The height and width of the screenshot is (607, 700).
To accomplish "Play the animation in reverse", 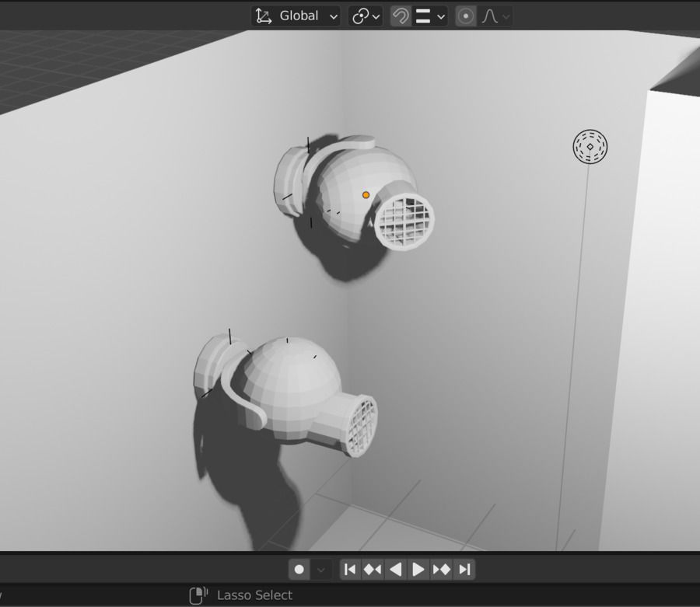I will [x=396, y=570].
